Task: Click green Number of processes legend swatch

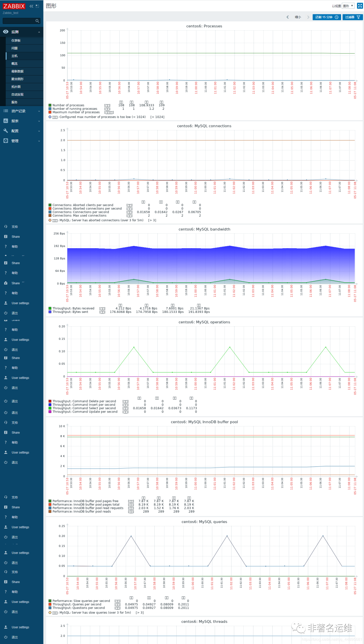Action: 50,105
